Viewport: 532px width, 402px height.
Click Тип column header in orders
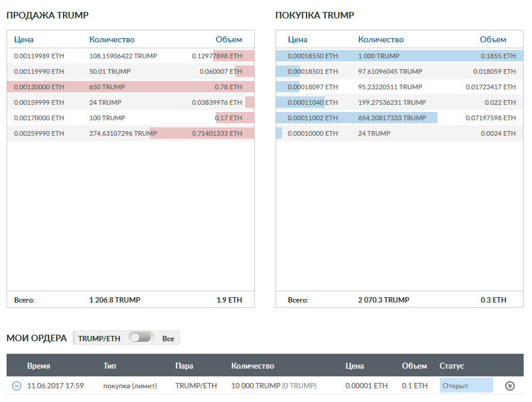coord(109,366)
